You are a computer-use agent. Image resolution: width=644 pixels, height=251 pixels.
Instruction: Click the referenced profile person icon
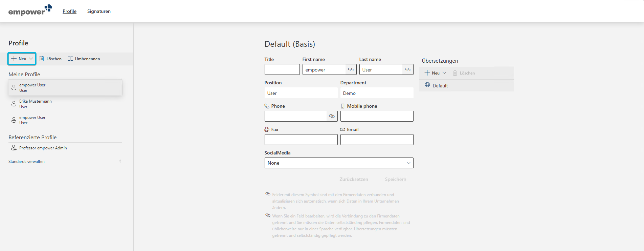(14, 148)
